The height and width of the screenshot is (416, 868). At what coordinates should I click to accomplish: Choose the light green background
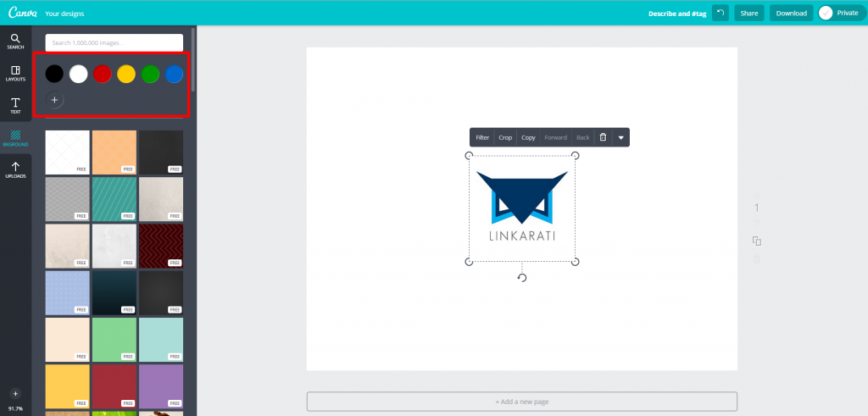114,339
